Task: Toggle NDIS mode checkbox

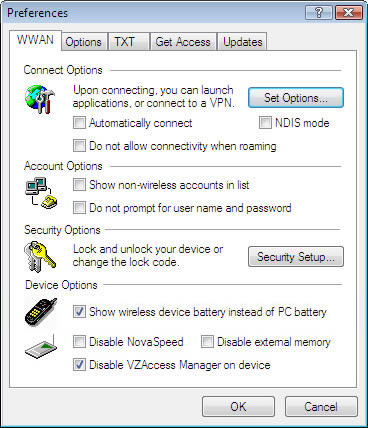Action: (265, 123)
